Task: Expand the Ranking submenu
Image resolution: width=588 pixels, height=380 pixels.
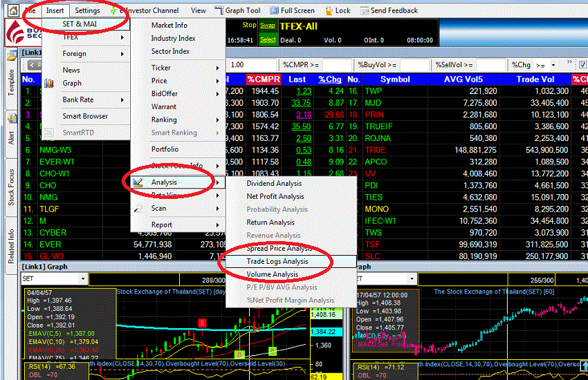Action: [x=178, y=120]
